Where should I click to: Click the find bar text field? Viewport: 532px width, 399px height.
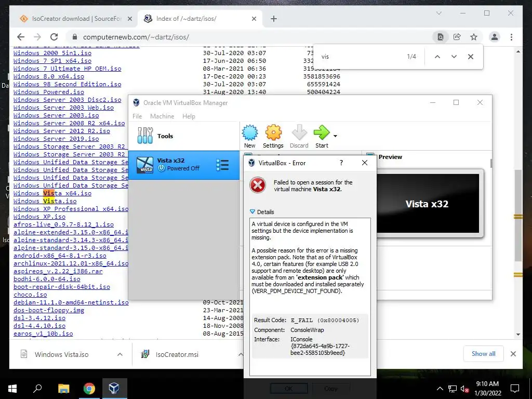[x=360, y=57]
